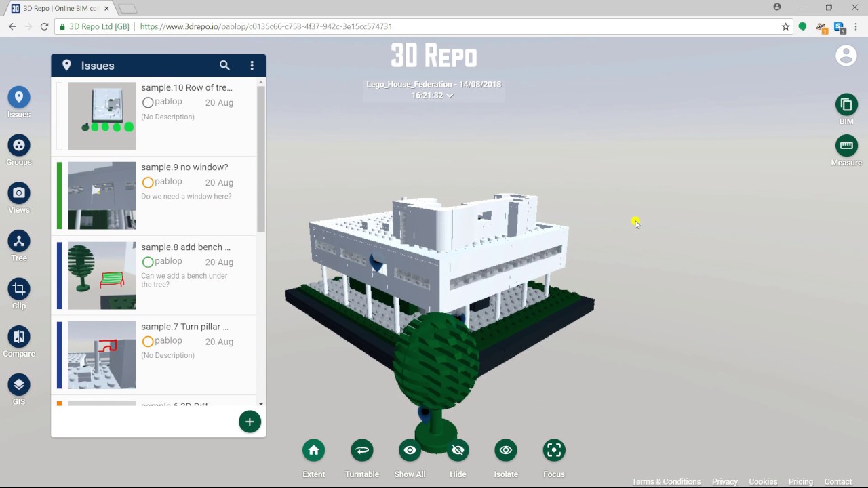Activate the Measure tool
This screenshot has width=868, height=488.
(x=846, y=146)
